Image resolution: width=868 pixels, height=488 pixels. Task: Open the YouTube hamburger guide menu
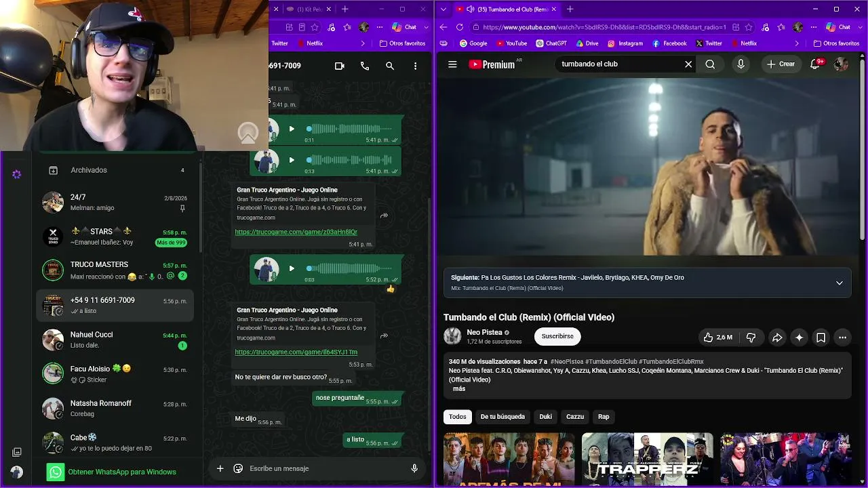[x=452, y=64]
